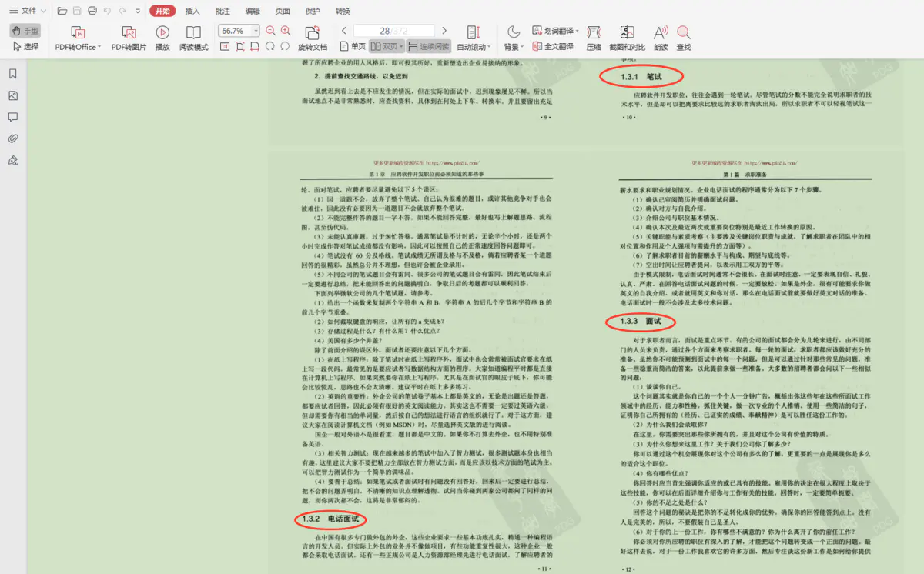Click heading 1.3.2 电话面试
Viewport: 924px width, 574px height.
pyautogui.click(x=330, y=519)
